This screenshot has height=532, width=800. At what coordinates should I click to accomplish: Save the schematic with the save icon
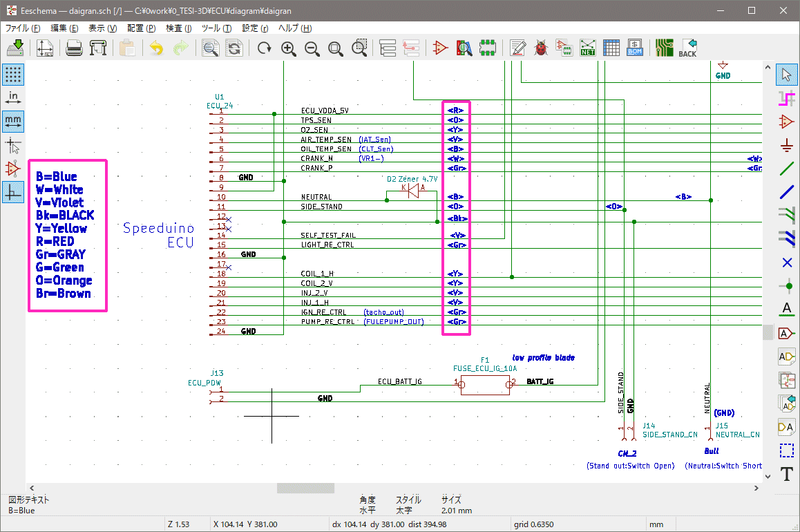point(16,48)
